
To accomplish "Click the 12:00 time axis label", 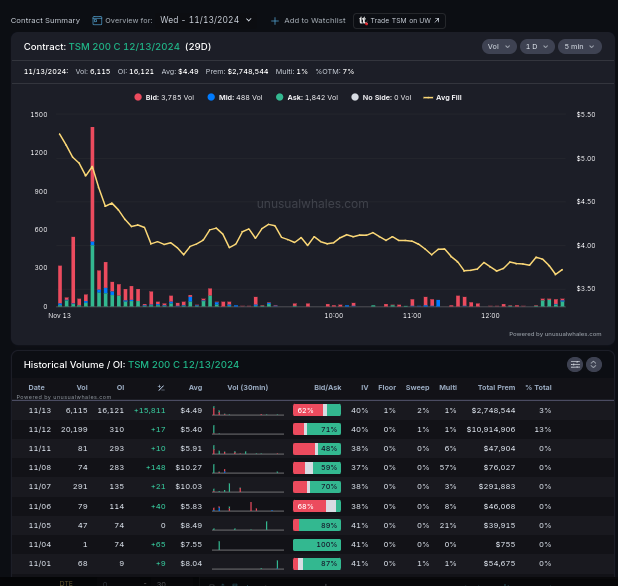I will 490,316.
